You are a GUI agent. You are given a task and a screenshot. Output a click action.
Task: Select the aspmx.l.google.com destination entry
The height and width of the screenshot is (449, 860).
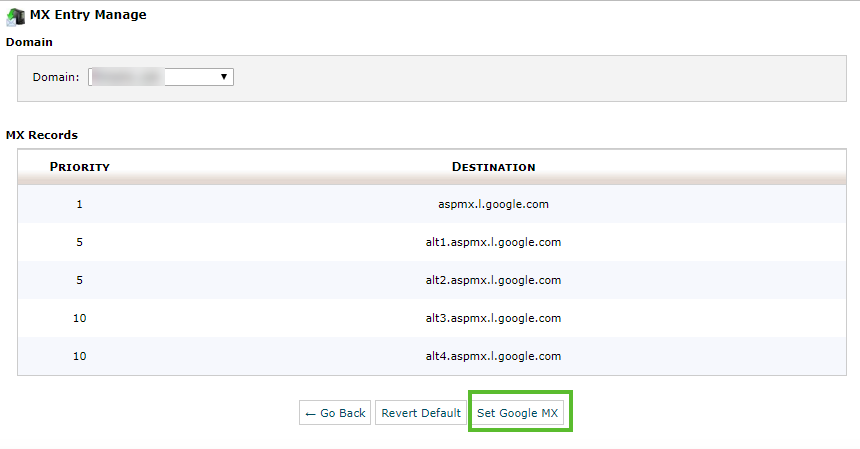coord(493,204)
